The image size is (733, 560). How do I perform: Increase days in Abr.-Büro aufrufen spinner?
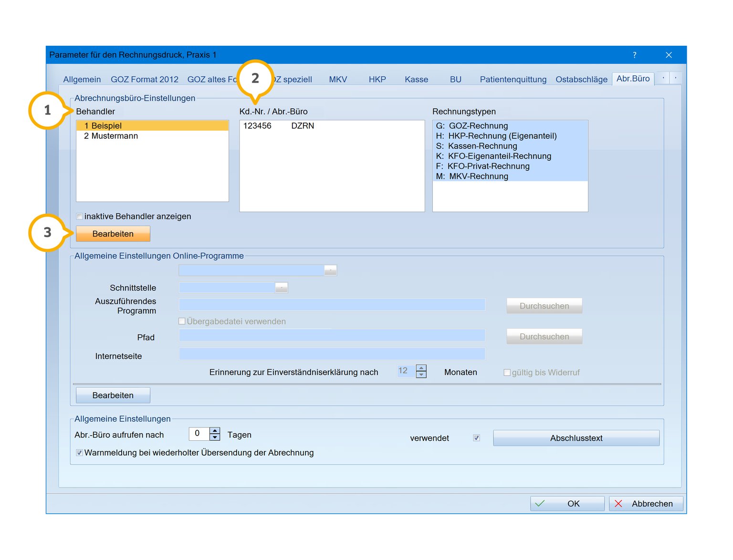tap(215, 430)
